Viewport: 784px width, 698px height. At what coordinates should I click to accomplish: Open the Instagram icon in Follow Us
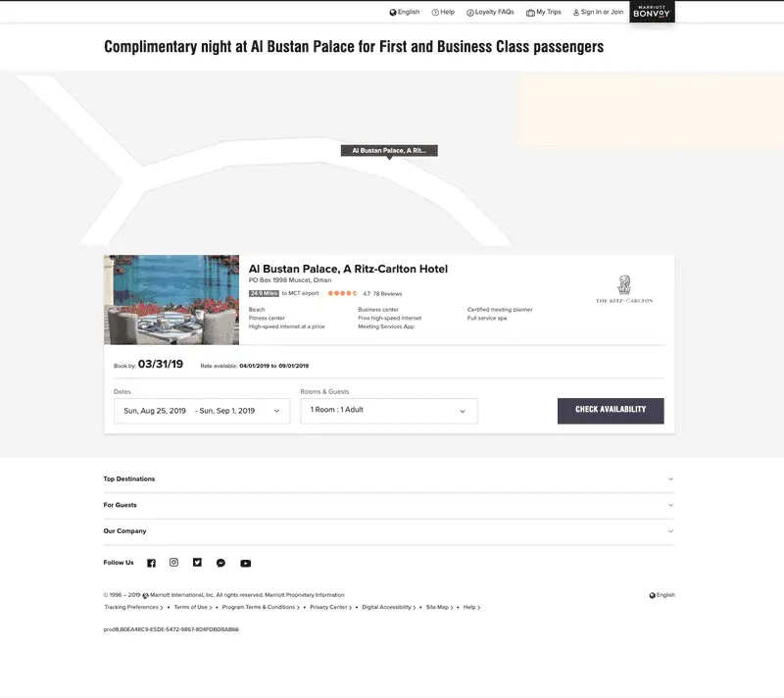pyautogui.click(x=173, y=563)
